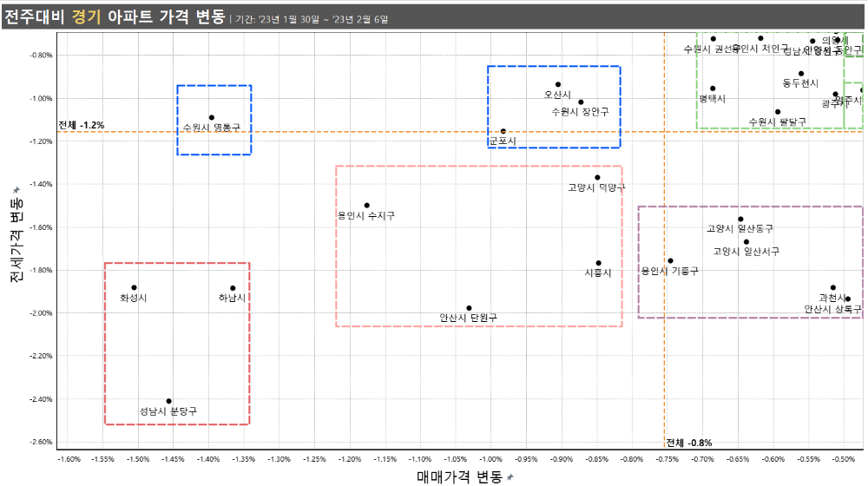Click the pin icon beside 매매가격 변동 axis title
Viewport: 868px width, 486px height.
510,477
